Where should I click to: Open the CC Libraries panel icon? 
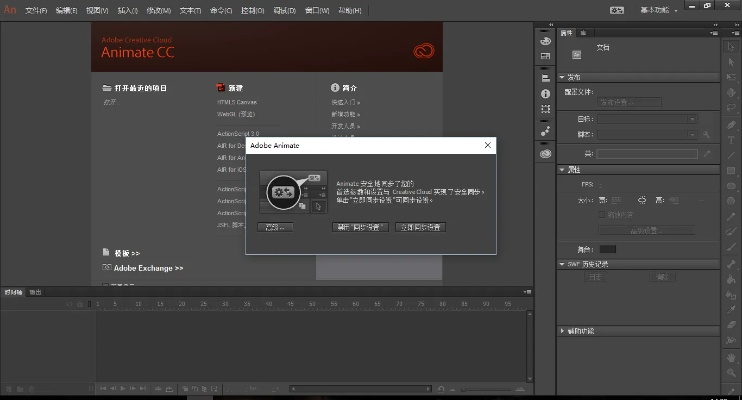click(545, 153)
